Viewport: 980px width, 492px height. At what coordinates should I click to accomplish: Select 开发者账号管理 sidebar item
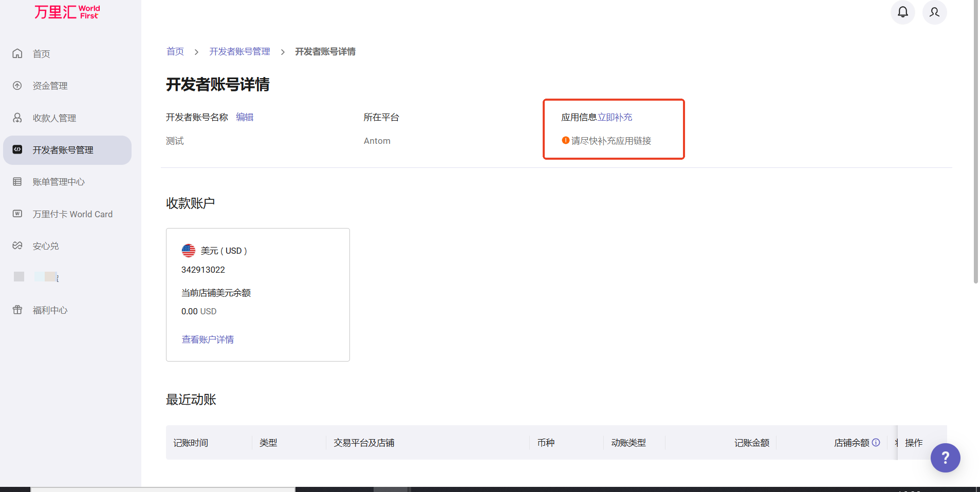[63, 150]
